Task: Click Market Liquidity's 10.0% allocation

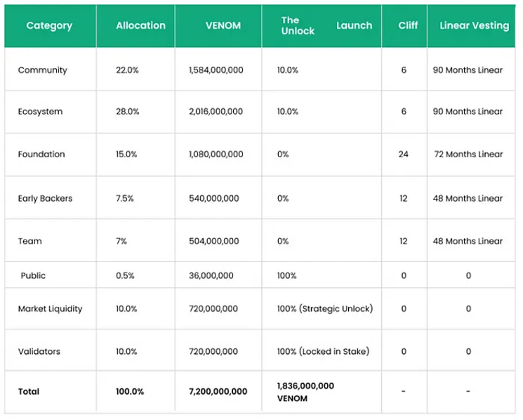Action: pyautogui.click(x=126, y=308)
